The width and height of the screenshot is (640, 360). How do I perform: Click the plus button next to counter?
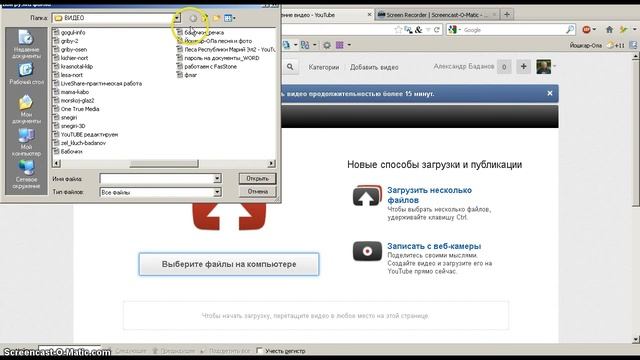point(523,67)
